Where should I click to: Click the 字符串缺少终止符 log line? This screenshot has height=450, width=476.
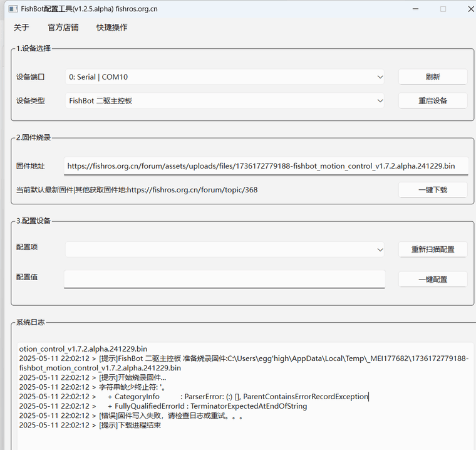pyautogui.click(x=92, y=387)
